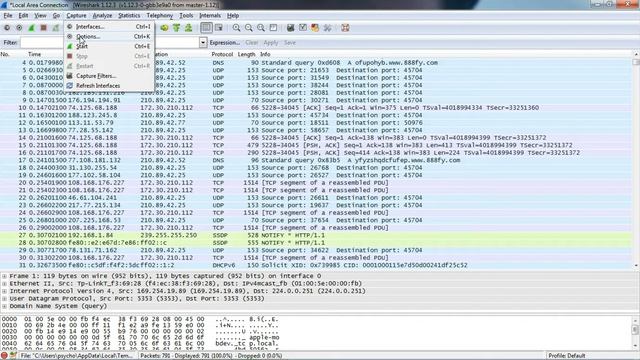
Task: Click the zoom out magnifier icon
Action: (x=249, y=28)
